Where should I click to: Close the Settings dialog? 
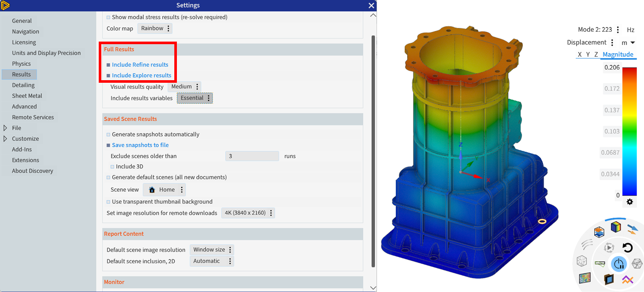tap(371, 6)
